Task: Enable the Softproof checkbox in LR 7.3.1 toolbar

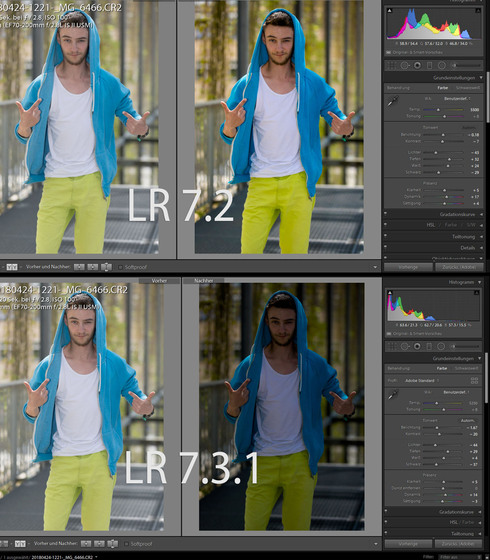Action: click(126, 544)
